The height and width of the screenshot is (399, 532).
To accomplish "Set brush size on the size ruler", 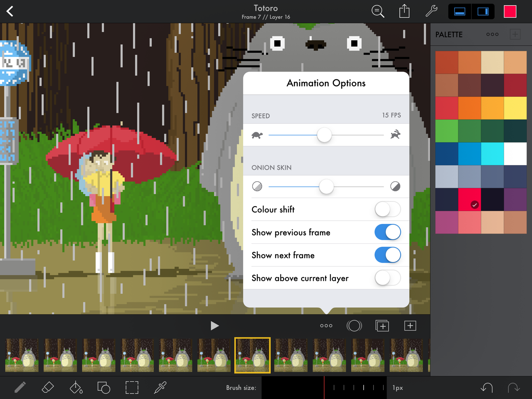I will tap(324, 388).
